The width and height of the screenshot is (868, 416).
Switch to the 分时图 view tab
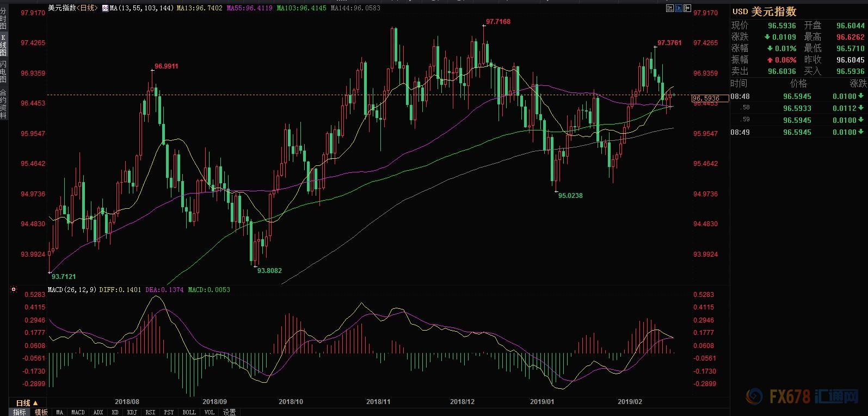[3, 19]
